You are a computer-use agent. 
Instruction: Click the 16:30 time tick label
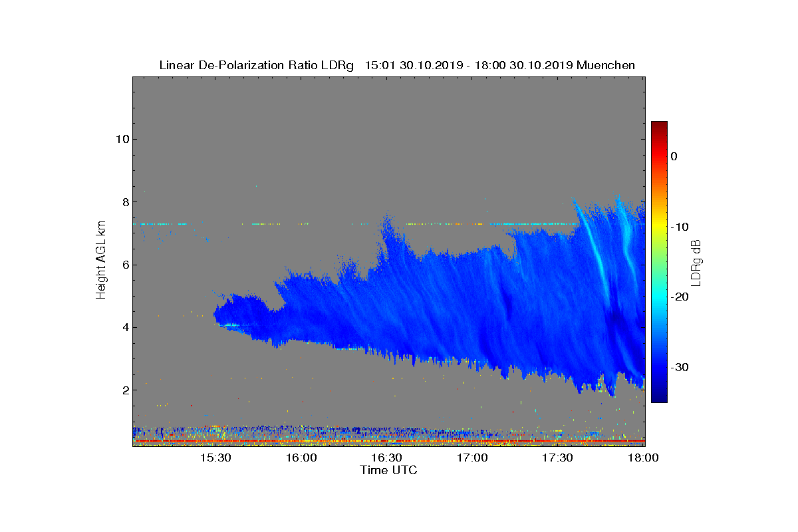point(387,458)
